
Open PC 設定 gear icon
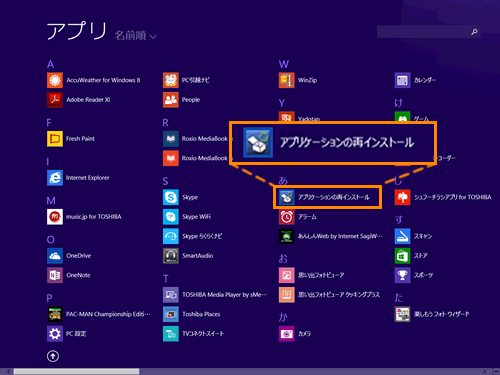[55, 334]
